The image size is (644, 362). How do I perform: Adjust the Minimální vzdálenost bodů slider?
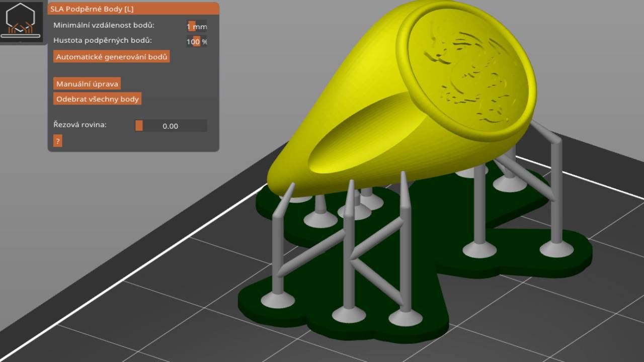[196, 26]
